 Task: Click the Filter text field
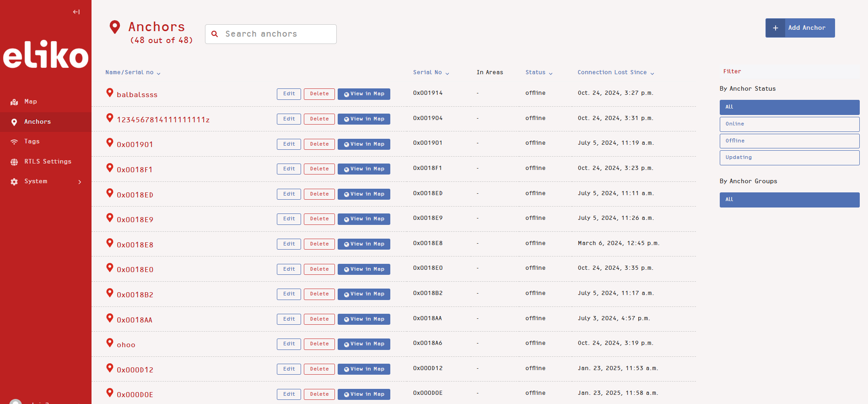pyautogui.click(x=789, y=72)
